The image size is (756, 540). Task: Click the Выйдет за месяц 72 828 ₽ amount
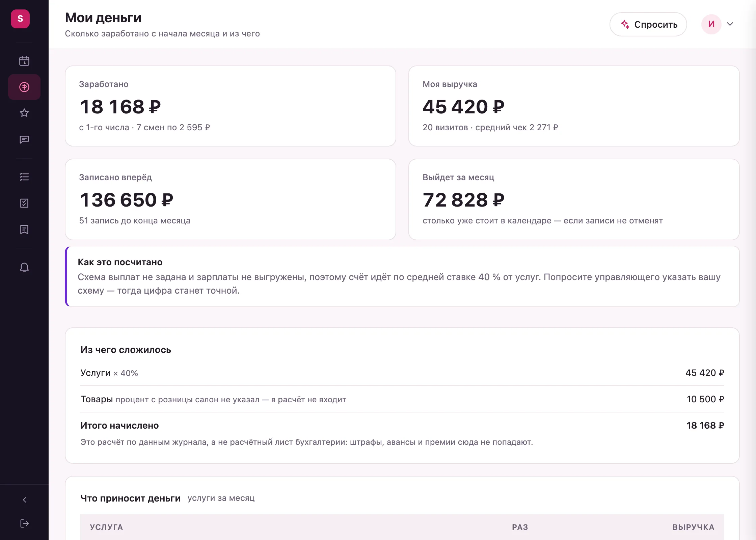[463, 200]
